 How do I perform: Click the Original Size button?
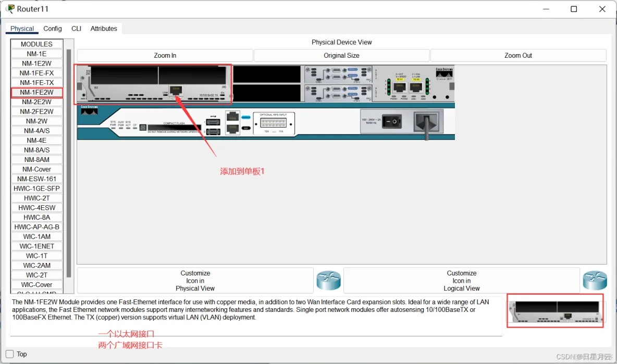coord(341,55)
